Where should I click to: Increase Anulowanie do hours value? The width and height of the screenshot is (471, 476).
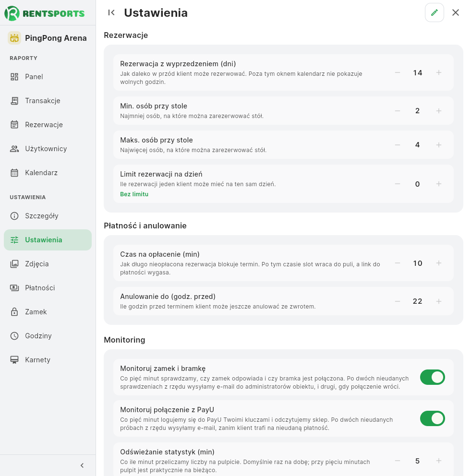pos(439,301)
